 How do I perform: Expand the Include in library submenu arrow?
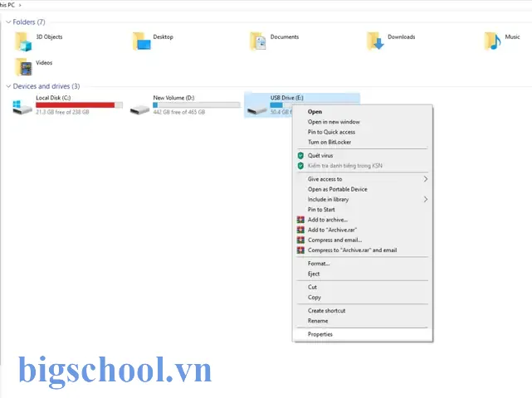click(x=426, y=199)
